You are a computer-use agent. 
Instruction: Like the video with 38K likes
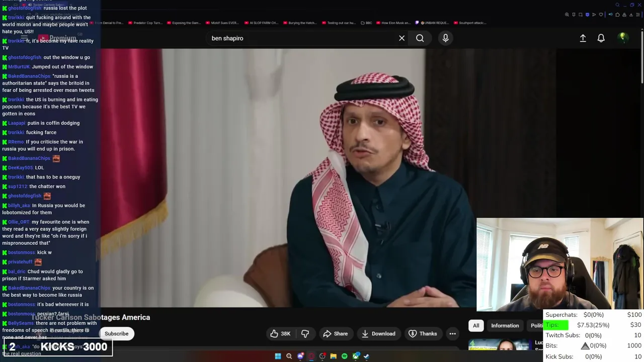click(x=280, y=333)
